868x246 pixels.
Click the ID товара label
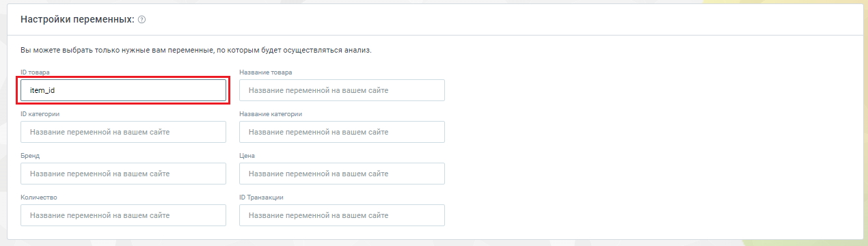(35, 72)
